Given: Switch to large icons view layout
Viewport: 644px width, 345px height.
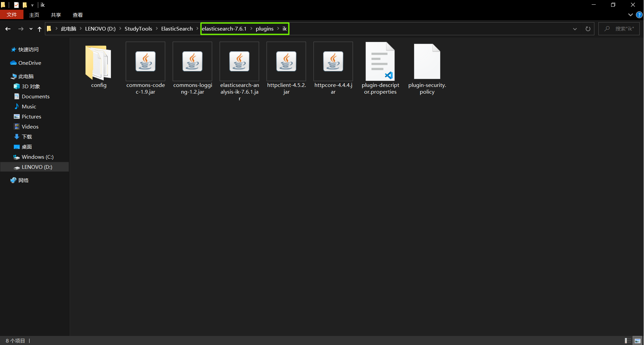Looking at the screenshot, I should (x=638, y=341).
